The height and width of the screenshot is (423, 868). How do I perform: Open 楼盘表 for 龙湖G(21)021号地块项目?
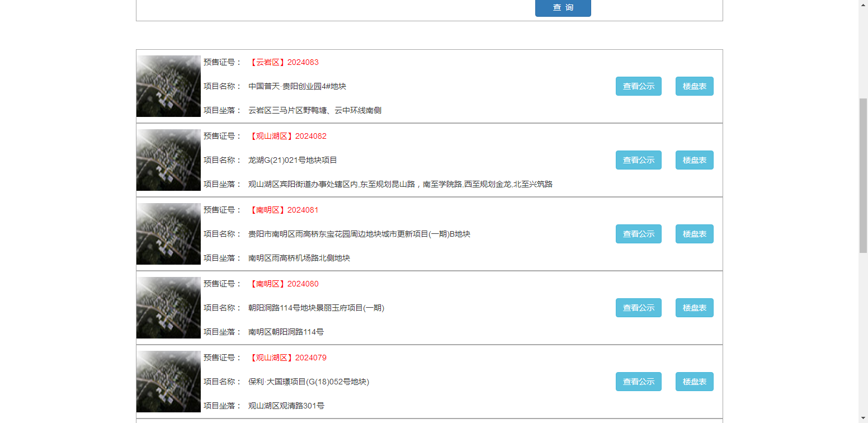coord(694,160)
